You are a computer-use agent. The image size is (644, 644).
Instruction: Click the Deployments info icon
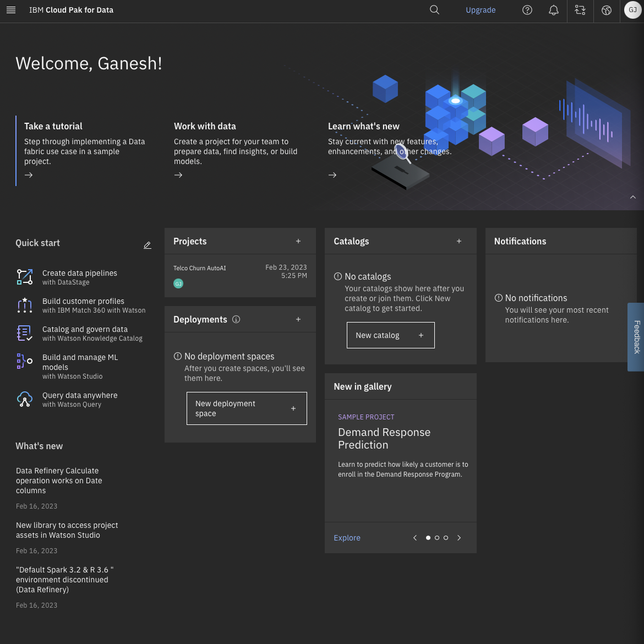click(x=236, y=319)
